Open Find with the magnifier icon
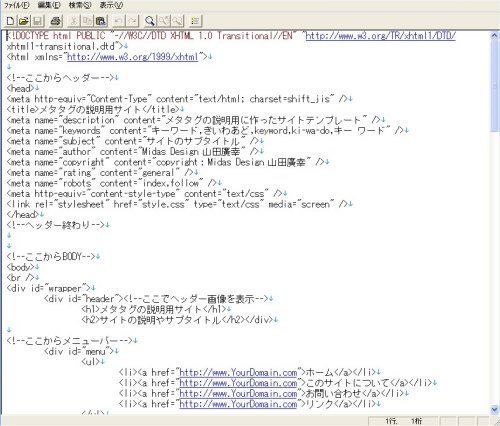Image resolution: width=500 pixels, height=426 pixels. 150,21
